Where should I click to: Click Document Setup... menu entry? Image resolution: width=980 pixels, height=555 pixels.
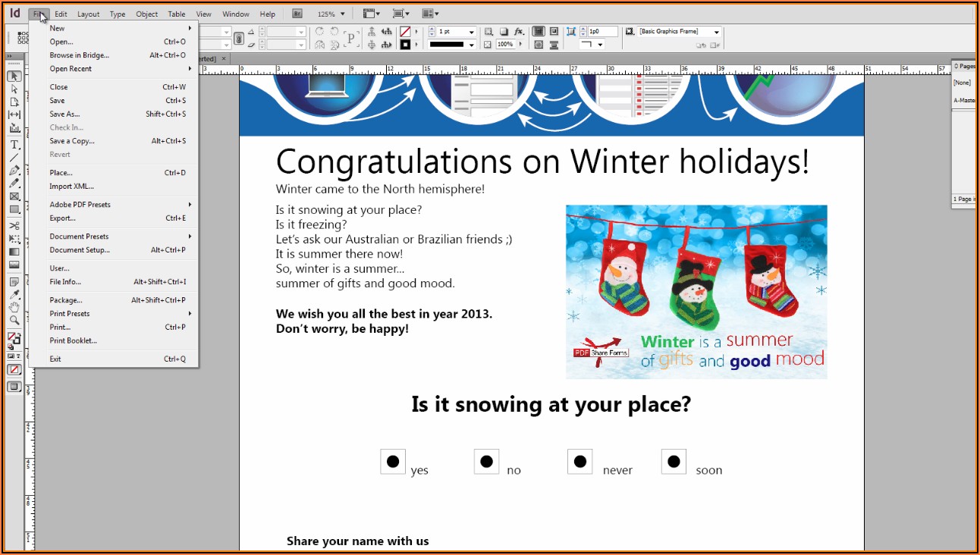coord(80,250)
